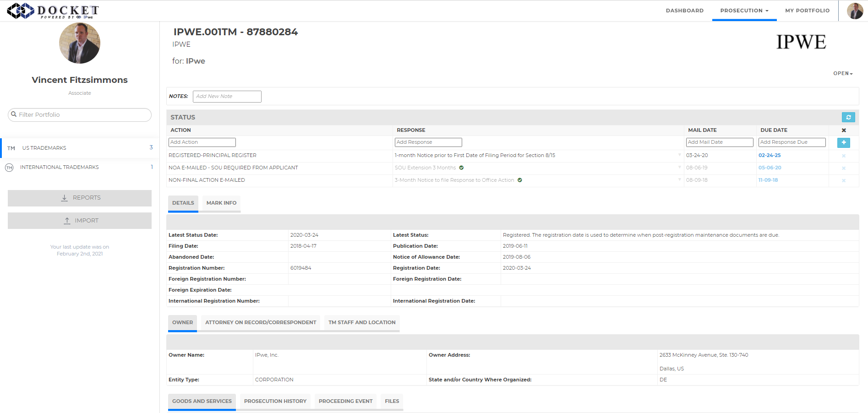Open the Prosecution History tab
This screenshot has width=868, height=413.
click(x=275, y=402)
